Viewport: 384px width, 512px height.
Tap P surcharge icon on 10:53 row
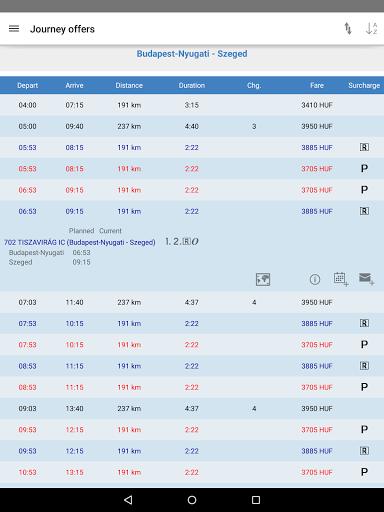[364, 472]
